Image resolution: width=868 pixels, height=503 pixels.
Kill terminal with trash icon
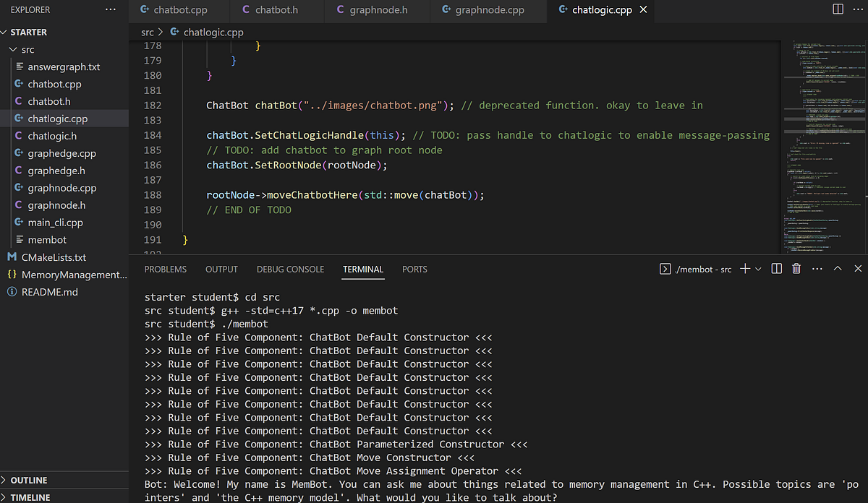[796, 269]
